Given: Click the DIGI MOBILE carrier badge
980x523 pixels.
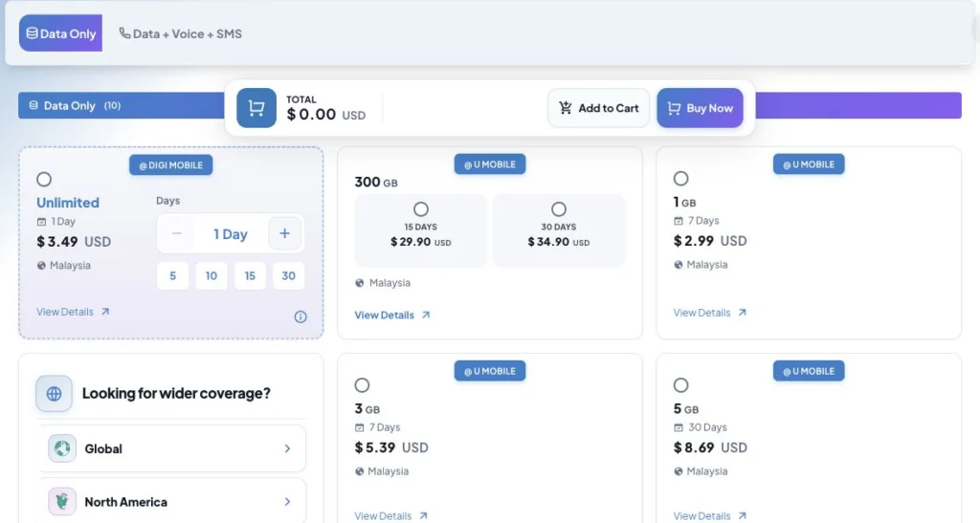Looking at the screenshot, I should coord(170,165).
